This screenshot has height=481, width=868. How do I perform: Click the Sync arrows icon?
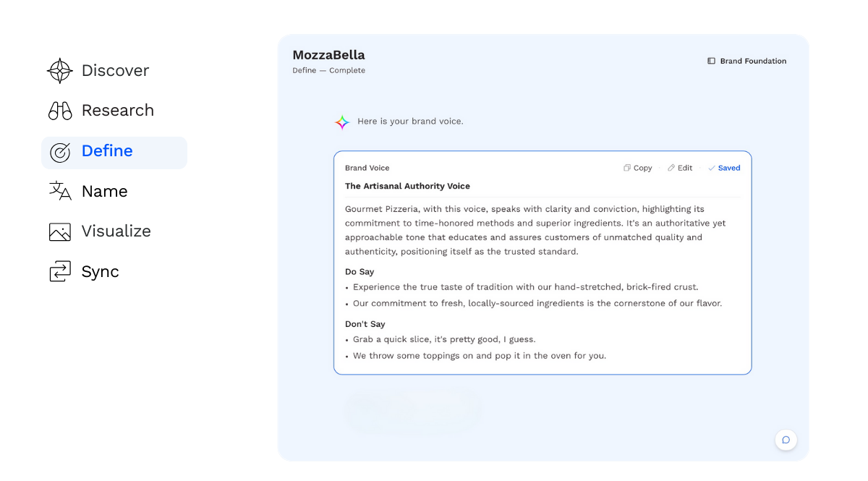(60, 272)
